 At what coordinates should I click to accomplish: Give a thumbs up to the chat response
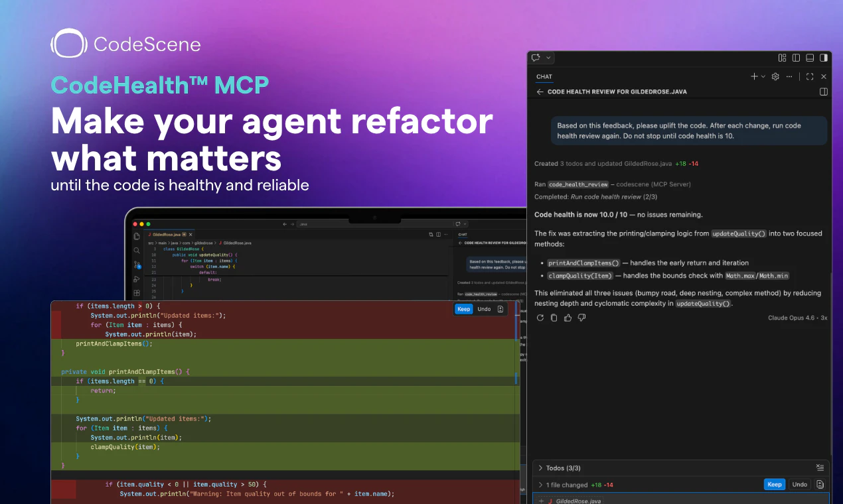pos(568,318)
